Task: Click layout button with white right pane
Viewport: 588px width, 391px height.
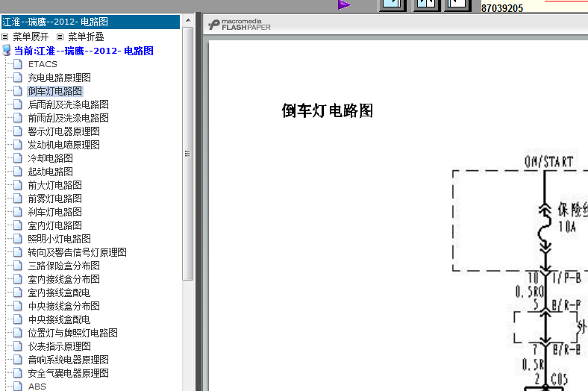Action: [457, 4]
